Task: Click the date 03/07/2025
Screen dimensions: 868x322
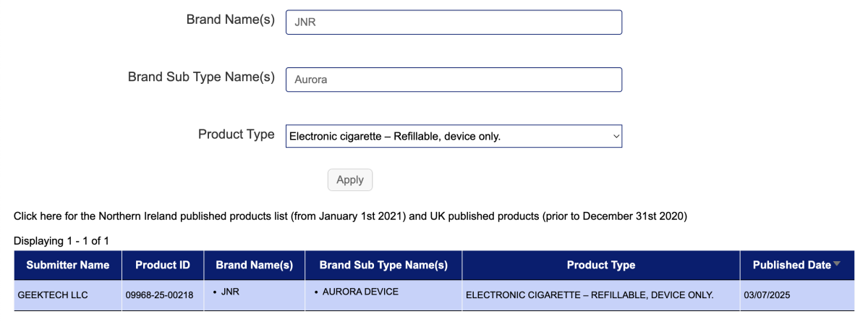Action: pyautogui.click(x=767, y=295)
